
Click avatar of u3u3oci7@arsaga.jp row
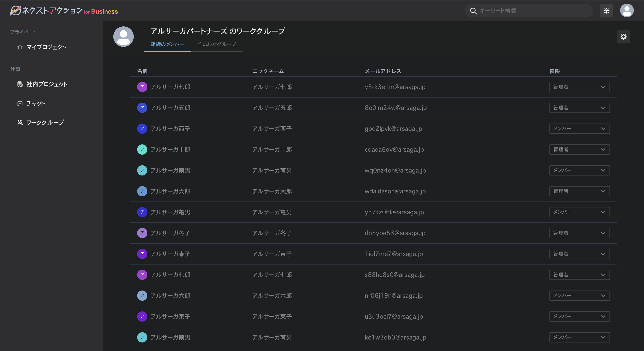(x=142, y=316)
